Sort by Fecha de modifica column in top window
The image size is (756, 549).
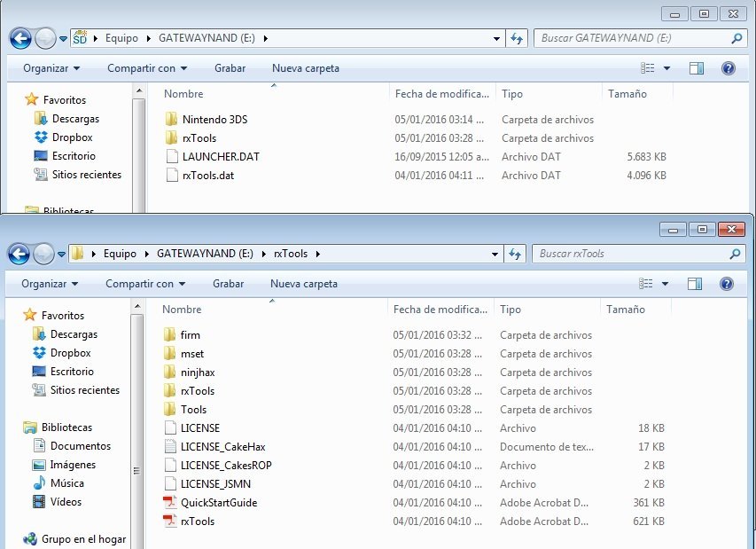[441, 94]
